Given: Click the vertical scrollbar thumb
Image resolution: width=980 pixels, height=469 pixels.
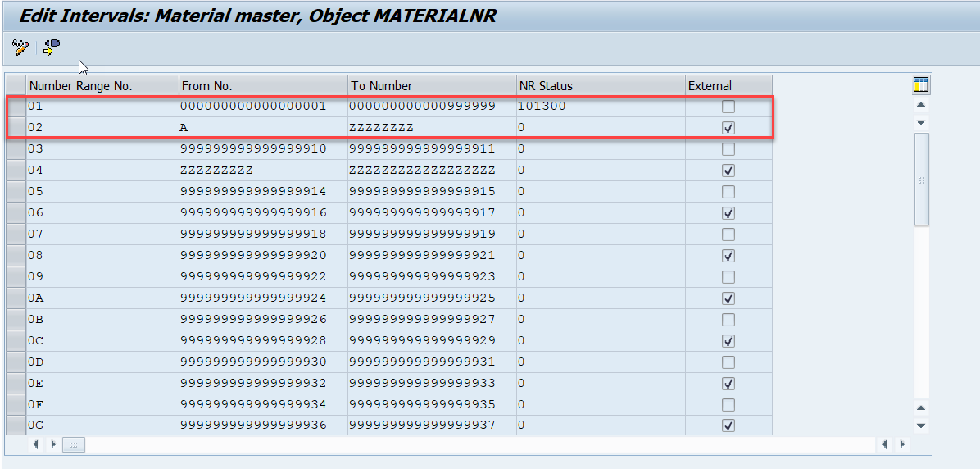Looking at the screenshot, I should (x=921, y=179).
